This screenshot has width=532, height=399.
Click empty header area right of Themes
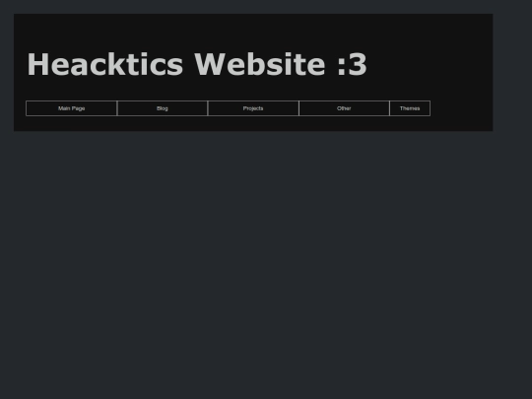461,108
